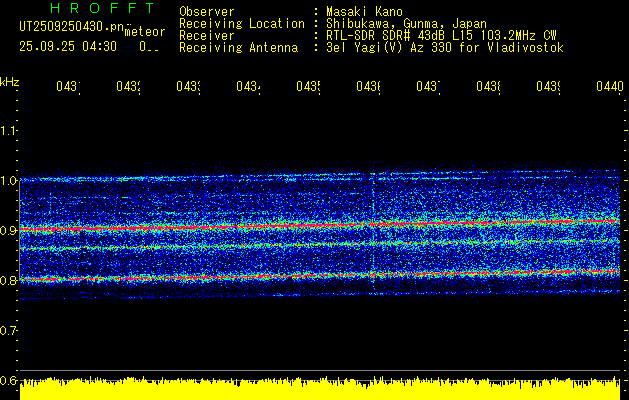Click the HROFFT title text

coord(103,8)
